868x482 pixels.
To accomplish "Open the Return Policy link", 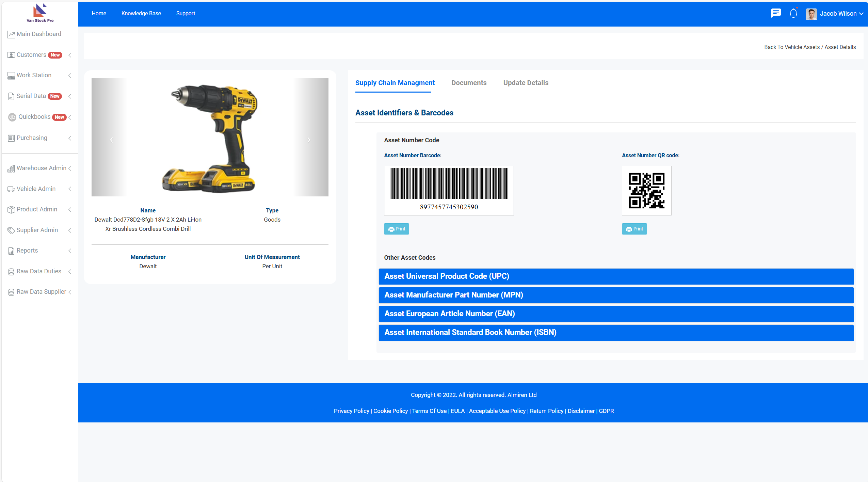I will [547, 411].
